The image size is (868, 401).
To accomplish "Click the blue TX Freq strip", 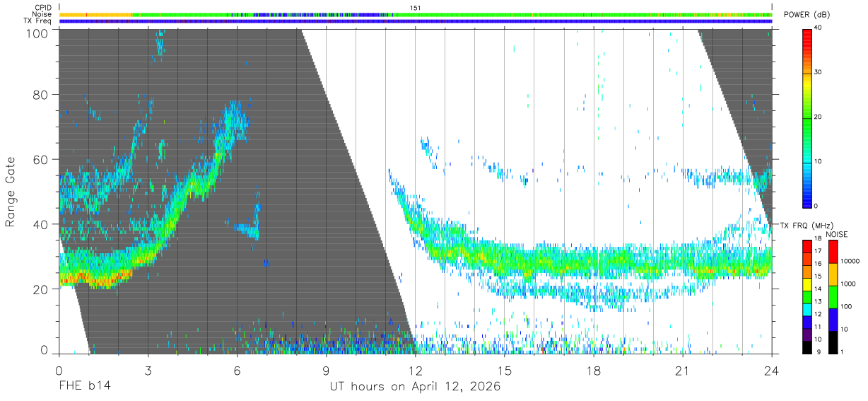I will [x=416, y=21].
